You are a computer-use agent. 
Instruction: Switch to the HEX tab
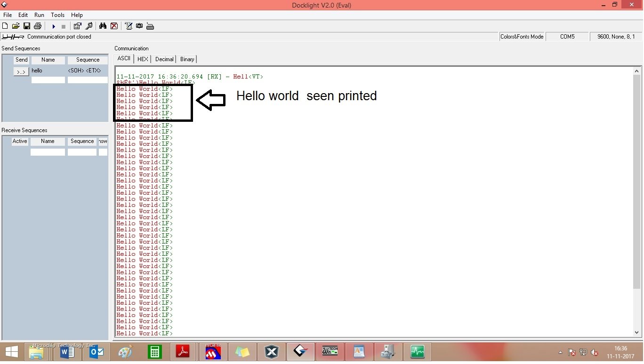143,59
